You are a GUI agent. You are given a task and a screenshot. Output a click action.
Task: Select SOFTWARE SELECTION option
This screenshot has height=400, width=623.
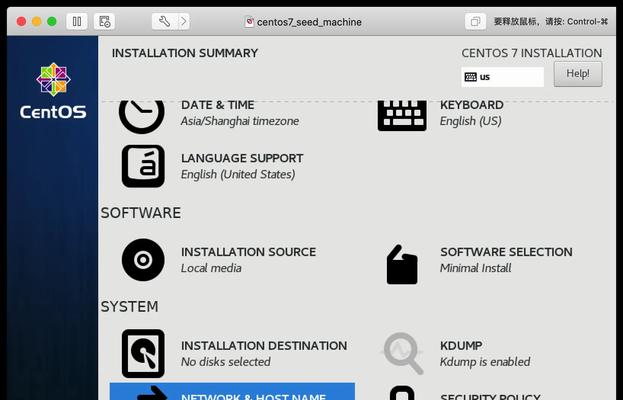506,252
